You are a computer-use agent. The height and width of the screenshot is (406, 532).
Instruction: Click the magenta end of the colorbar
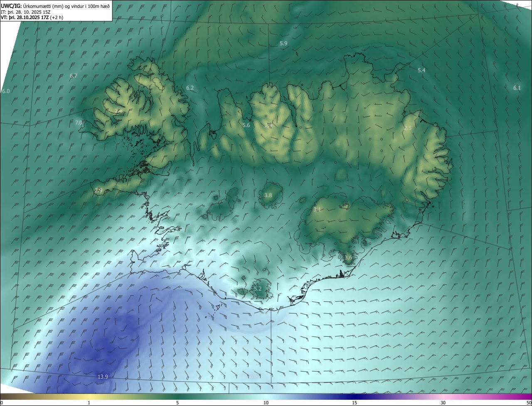tap(524, 396)
